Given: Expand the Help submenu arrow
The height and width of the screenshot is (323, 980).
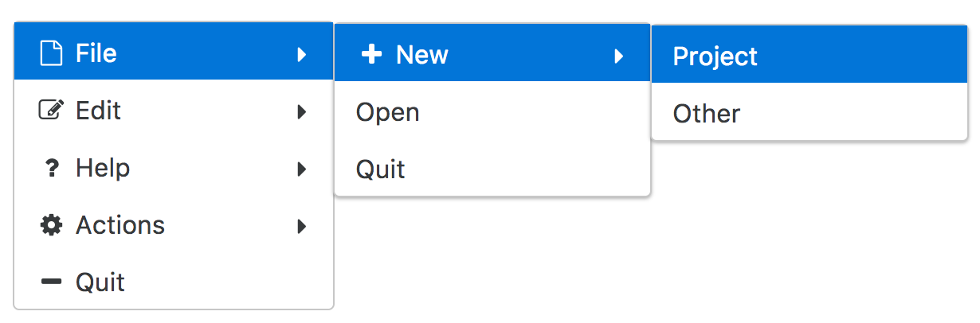Looking at the screenshot, I should [302, 169].
